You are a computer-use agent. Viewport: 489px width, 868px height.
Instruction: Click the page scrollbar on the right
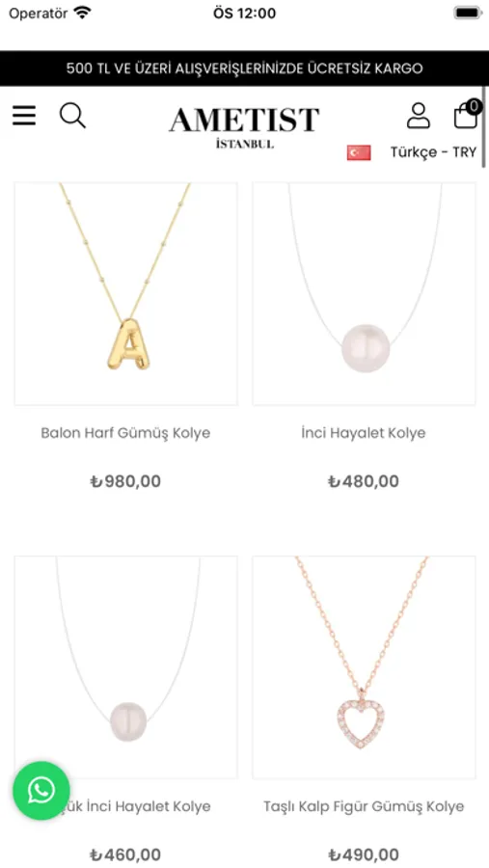[x=486, y=127]
